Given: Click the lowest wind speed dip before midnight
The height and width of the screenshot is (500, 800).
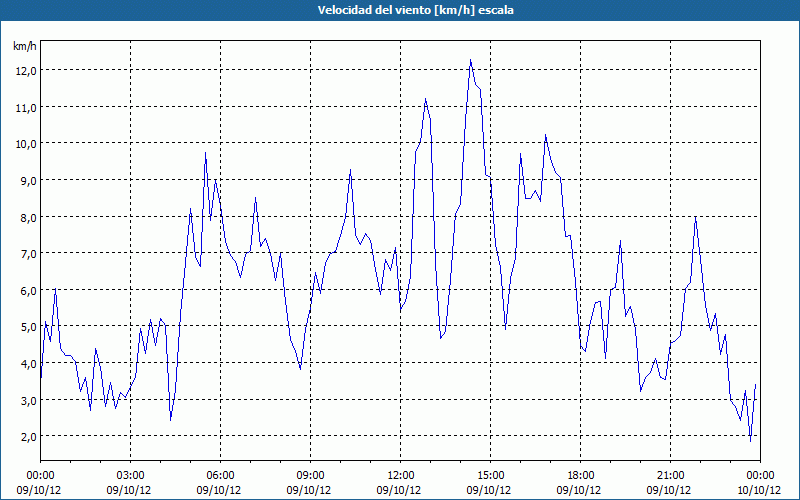Looking at the screenshot, I should tap(750, 441).
